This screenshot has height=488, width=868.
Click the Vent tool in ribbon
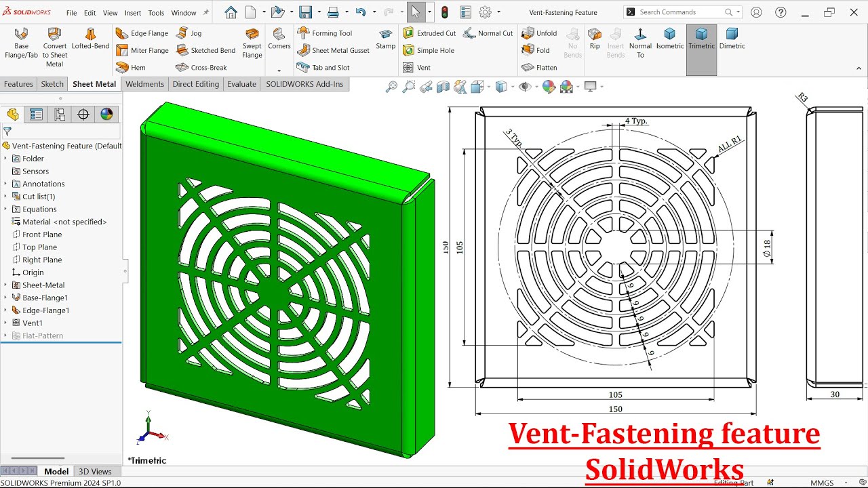point(417,67)
